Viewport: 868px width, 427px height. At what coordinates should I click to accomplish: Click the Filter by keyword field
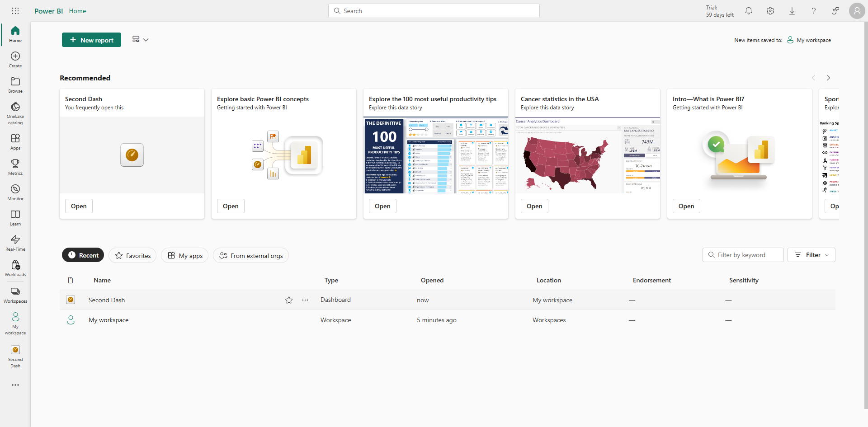point(743,255)
